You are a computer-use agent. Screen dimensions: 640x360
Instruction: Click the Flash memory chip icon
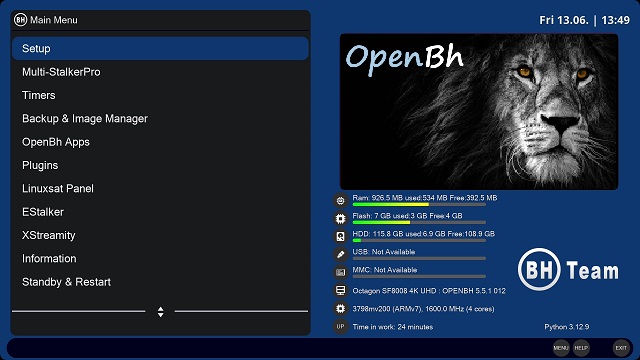[340, 218]
